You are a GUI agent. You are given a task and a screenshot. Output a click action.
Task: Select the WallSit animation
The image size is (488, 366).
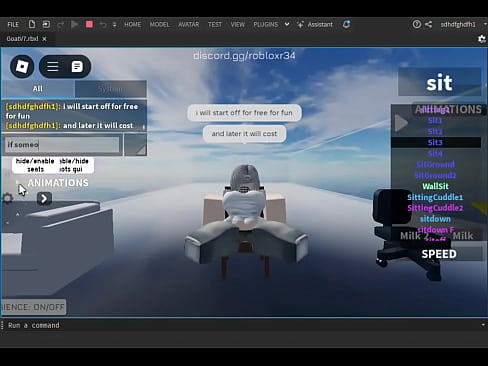(435, 186)
